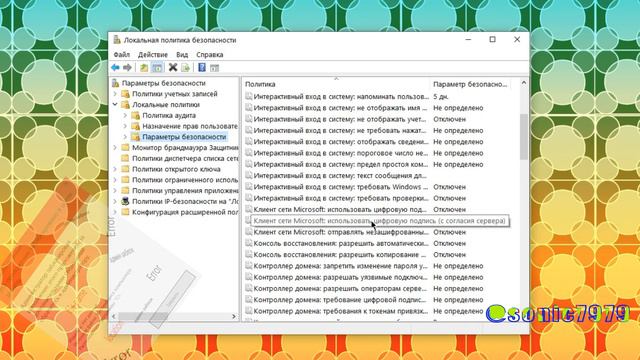640x360 pixels.
Task: Click the tree pane scroll-left arrow
Action: [x=114, y=316]
